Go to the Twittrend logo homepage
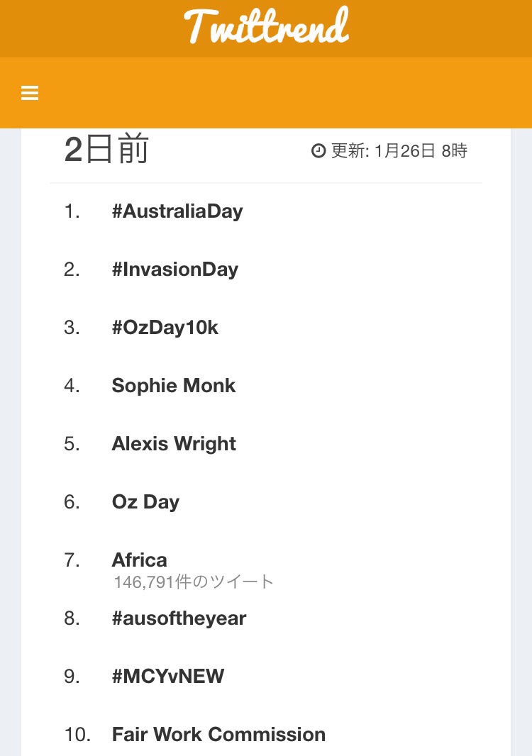The width and height of the screenshot is (532, 756). [x=267, y=27]
